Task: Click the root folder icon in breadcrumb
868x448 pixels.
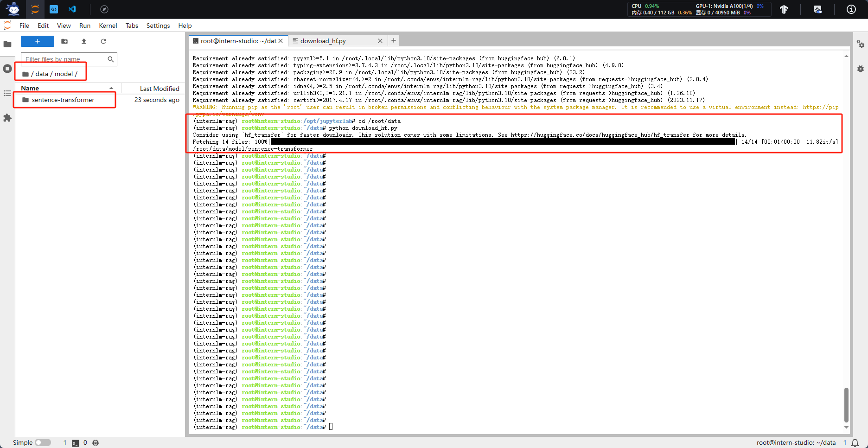Action: (x=26, y=74)
